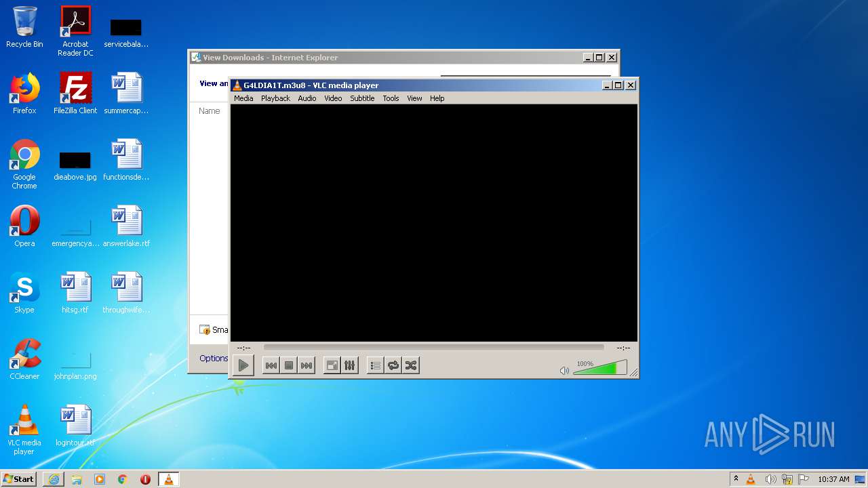
Task: Select the throughwife document icon
Action: click(x=126, y=293)
